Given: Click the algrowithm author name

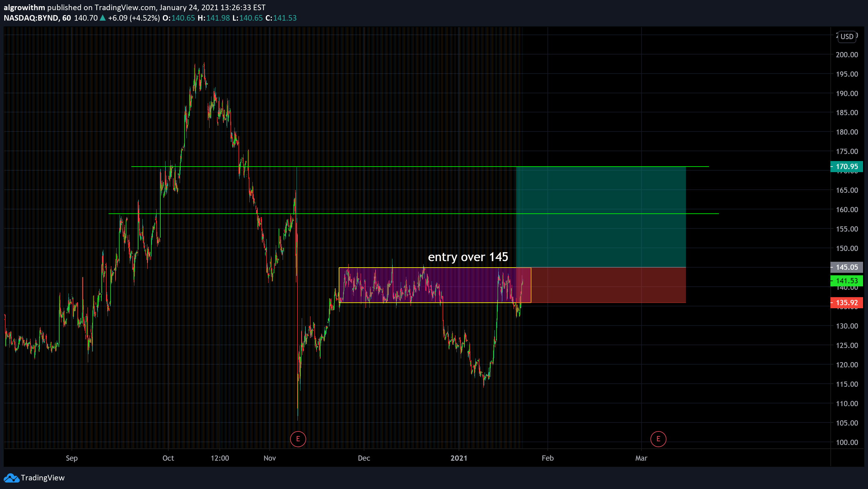Looking at the screenshot, I should (x=24, y=7).
